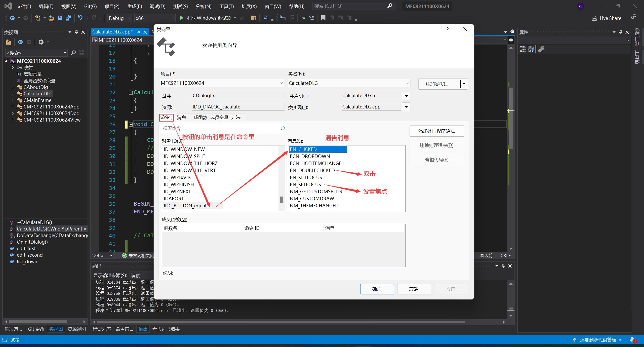Screen dimensions: 644x347
Task: Collapse the void function code fold marker
Action: [x=131, y=124]
